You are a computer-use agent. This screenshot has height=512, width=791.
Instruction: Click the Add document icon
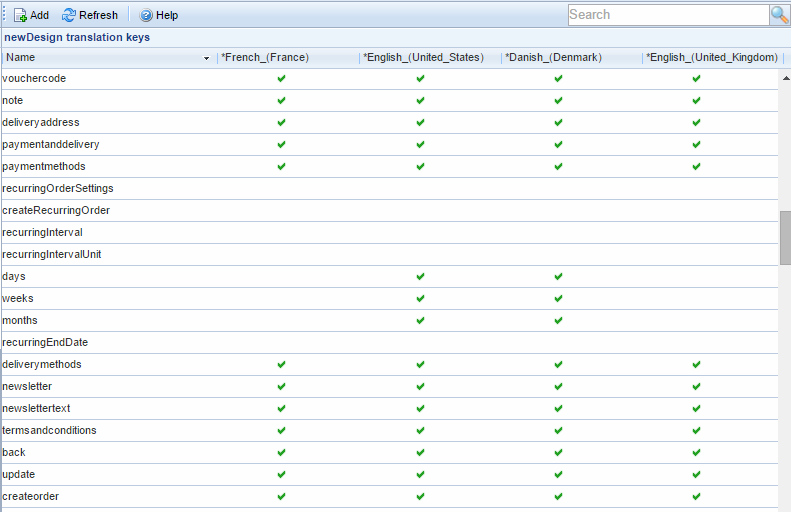(x=20, y=15)
